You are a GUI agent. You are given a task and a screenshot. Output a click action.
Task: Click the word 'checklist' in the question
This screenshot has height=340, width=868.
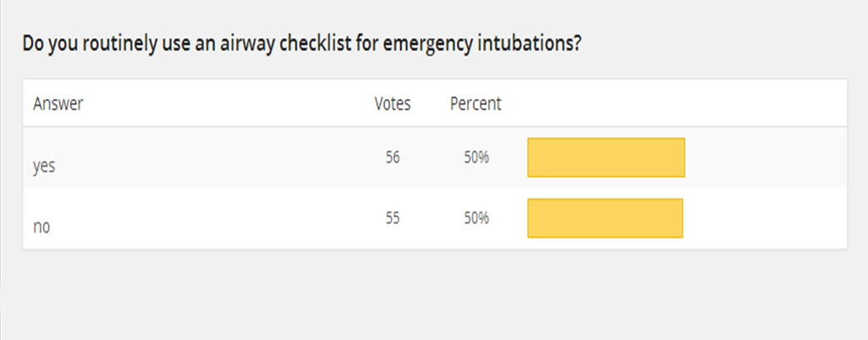(312, 43)
